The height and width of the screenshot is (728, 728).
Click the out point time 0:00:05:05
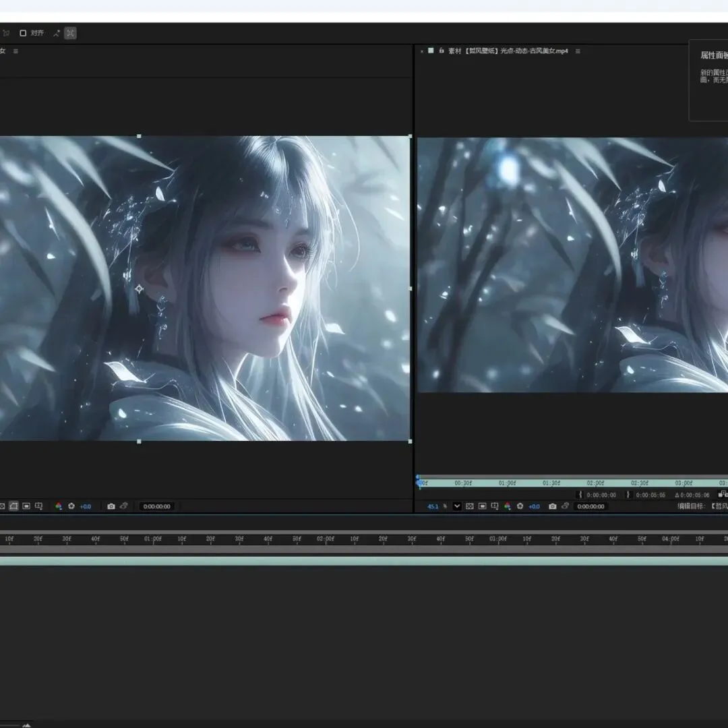tap(650, 495)
